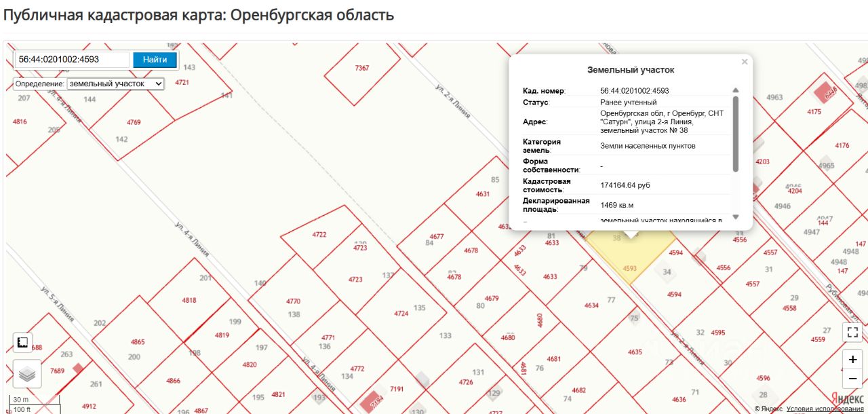Click the cadastral number search field
The width and height of the screenshot is (868, 414).
click(x=72, y=60)
